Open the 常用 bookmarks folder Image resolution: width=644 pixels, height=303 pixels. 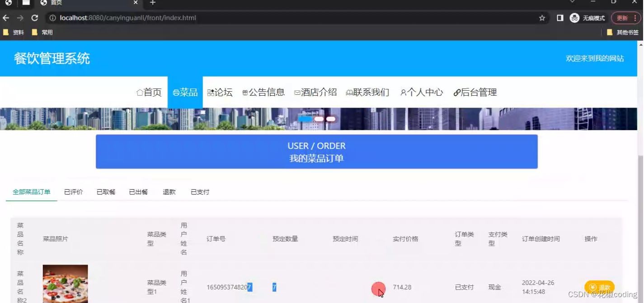point(42,33)
